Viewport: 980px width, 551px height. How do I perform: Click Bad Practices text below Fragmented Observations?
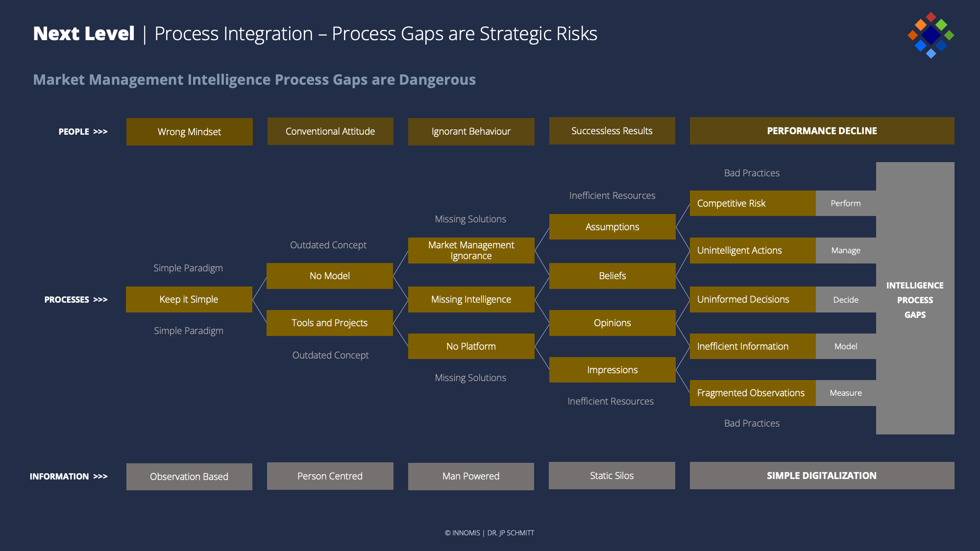(752, 423)
